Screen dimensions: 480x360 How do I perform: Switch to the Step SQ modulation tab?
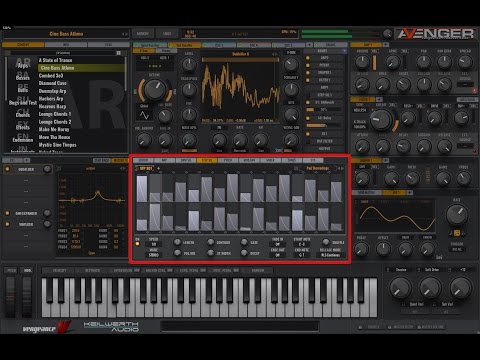point(207,160)
